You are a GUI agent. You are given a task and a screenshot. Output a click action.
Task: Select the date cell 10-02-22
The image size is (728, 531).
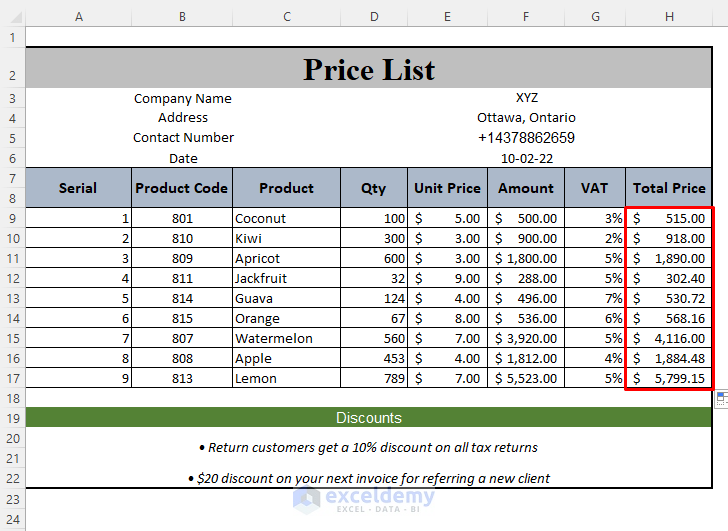(526, 158)
